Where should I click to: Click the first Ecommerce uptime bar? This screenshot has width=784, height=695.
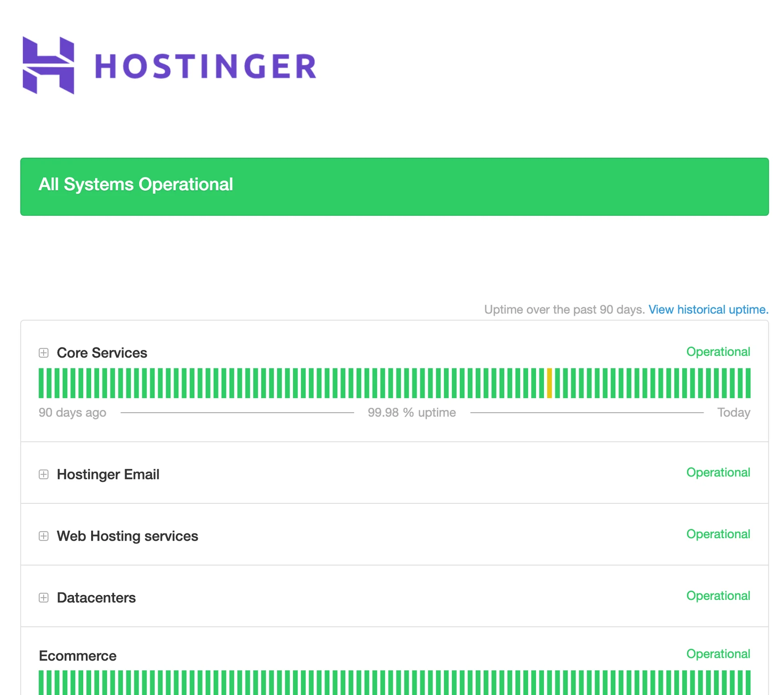click(41, 683)
